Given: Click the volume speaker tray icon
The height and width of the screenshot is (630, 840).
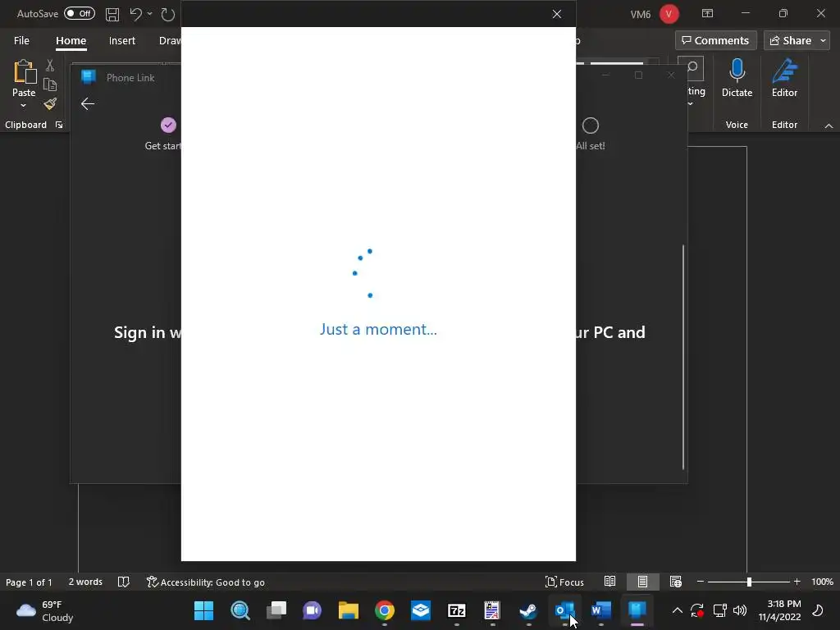Looking at the screenshot, I should pos(740,610).
